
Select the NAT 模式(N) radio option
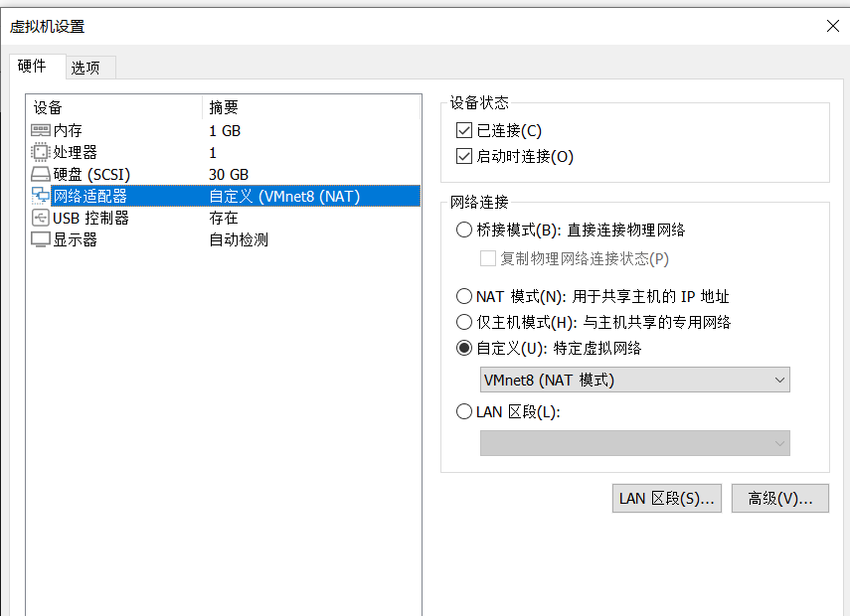click(x=463, y=295)
